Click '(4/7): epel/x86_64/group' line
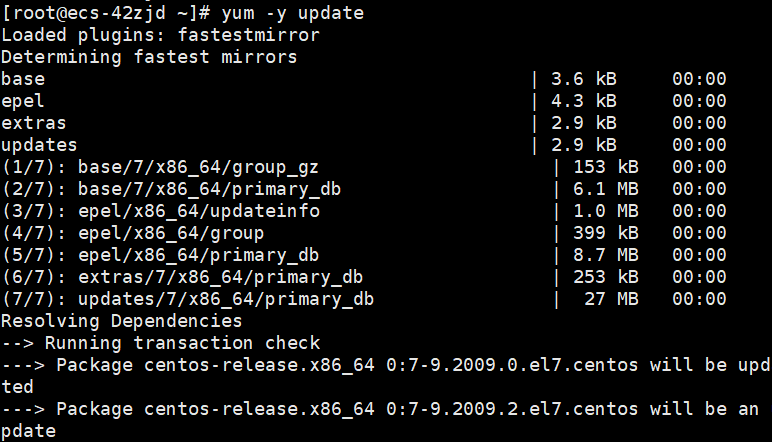Screen dimensions: 772x442 tap(133, 234)
